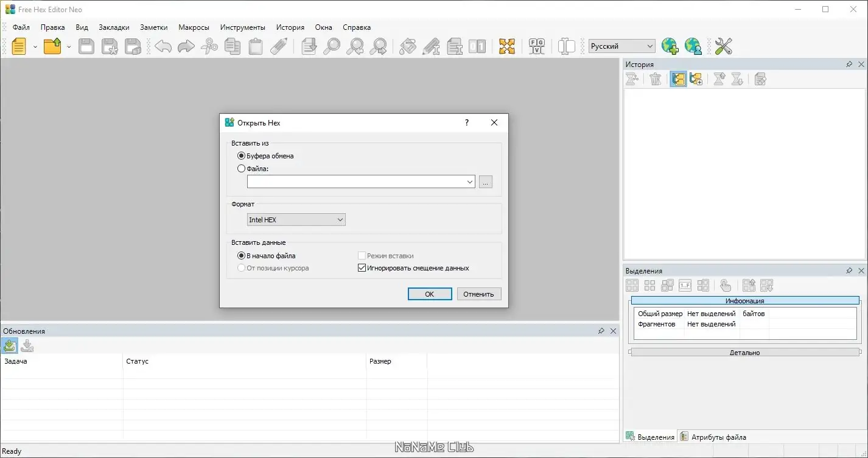The height and width of the screenshot is (458, 868).
Task: Click the browse button with three dots
Action: tap(485, 181)
